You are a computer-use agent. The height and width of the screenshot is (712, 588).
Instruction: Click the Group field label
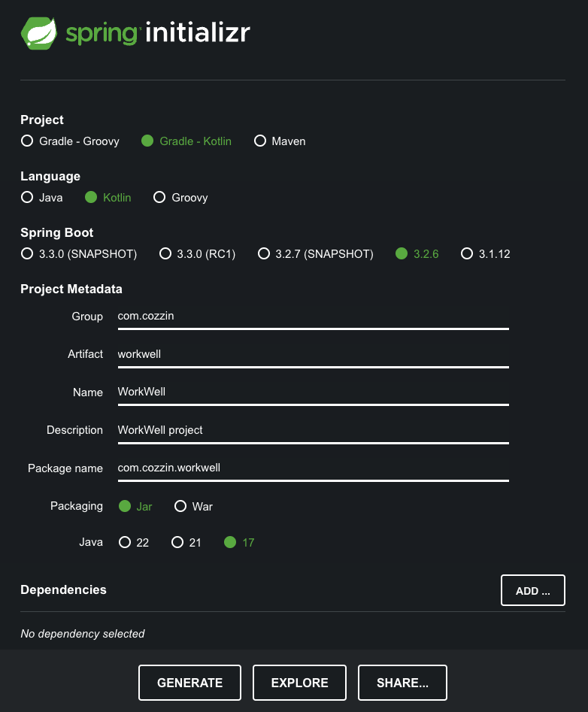point(87,317)
